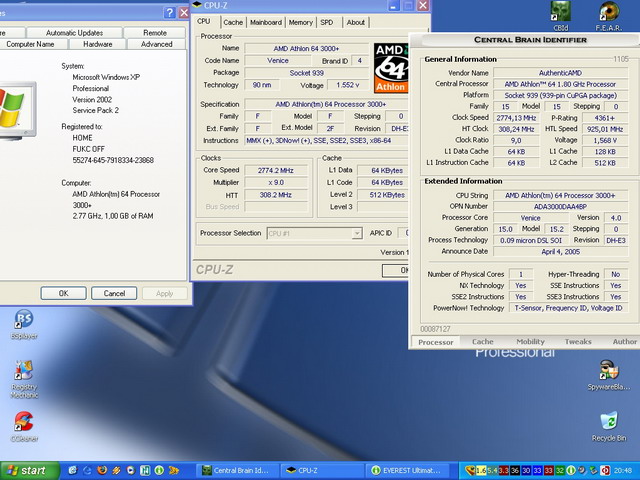Expand the Processor Selection dropdown
The image size is (640, 480).
(x=356, y=233)
